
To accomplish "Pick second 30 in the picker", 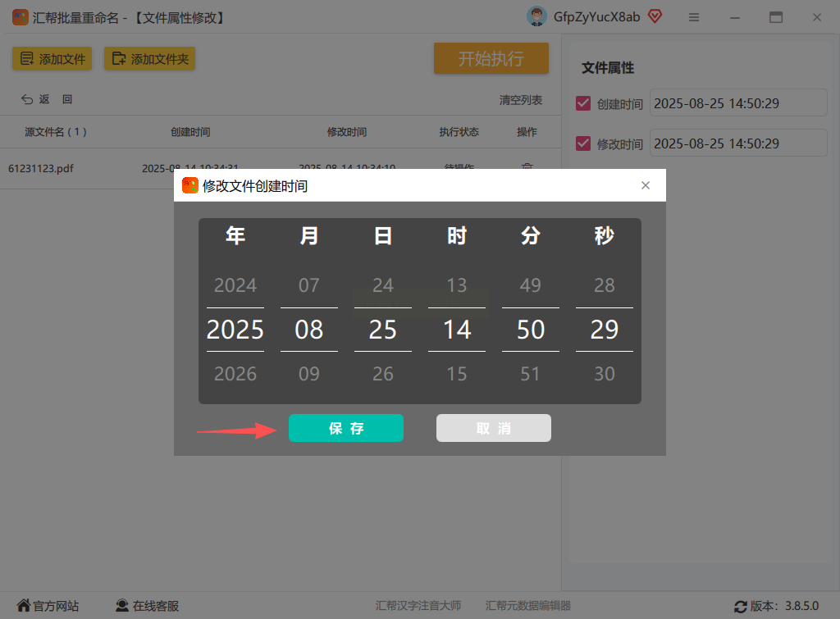I will 605,373.
